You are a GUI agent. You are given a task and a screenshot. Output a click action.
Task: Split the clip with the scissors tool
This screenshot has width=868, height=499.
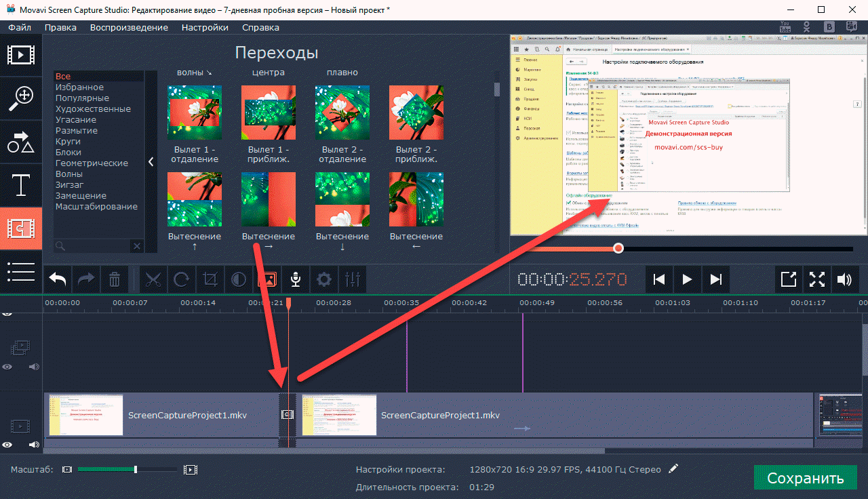point(154,279)
